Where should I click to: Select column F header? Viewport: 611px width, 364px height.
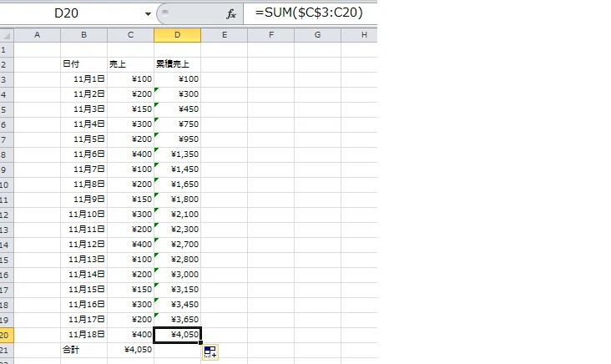(270, 35)
